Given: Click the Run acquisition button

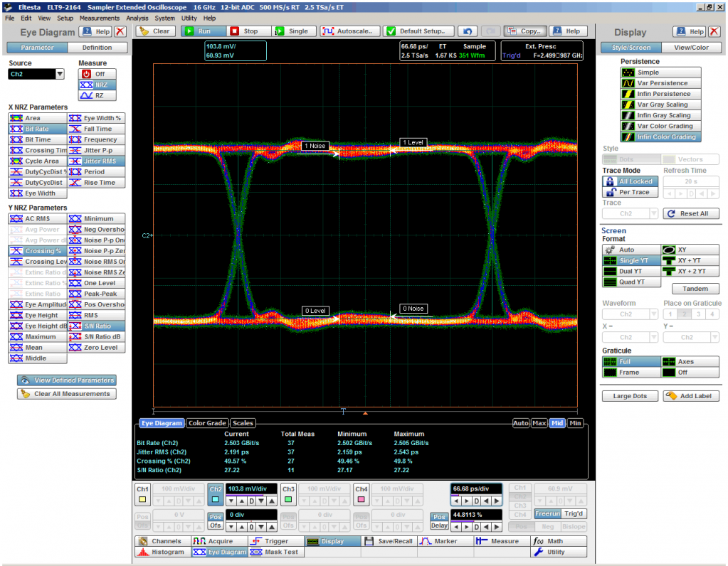Looking at the screenshot, I should (x=202, y=31).
